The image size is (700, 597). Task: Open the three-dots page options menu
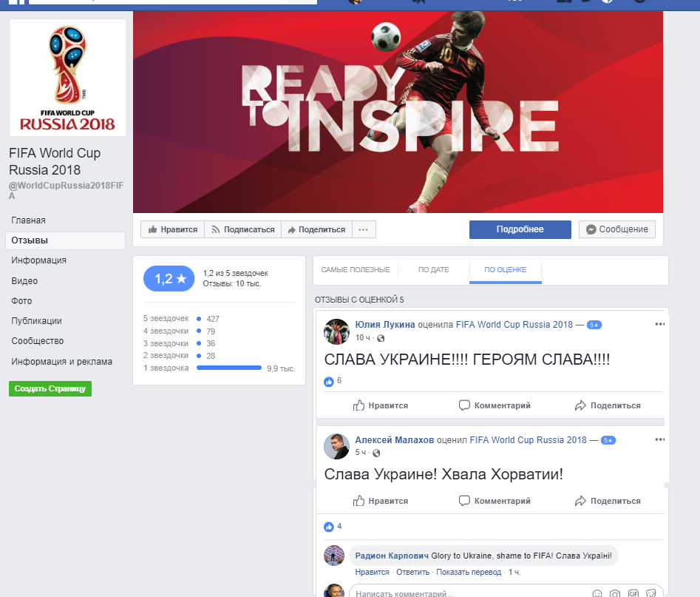(x=364, y=229)
